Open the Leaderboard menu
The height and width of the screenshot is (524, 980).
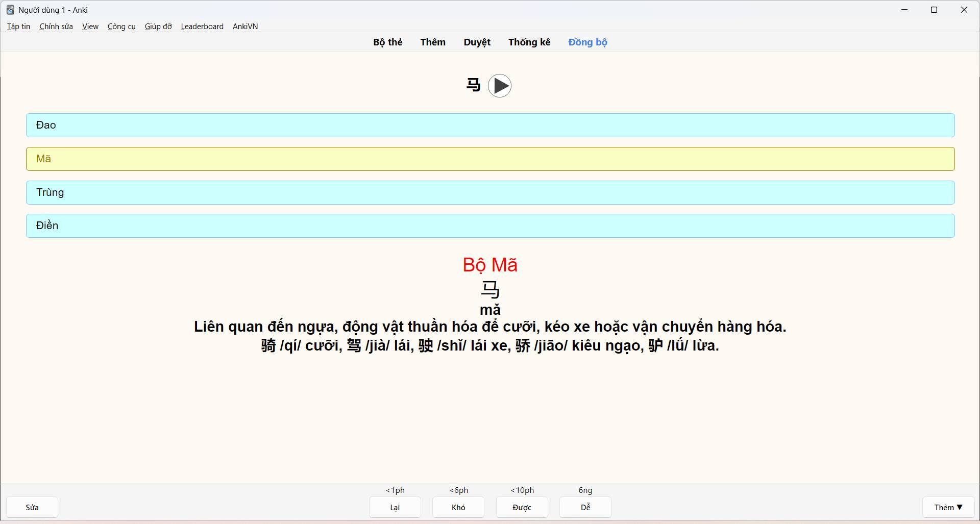[x=202, y=27]
